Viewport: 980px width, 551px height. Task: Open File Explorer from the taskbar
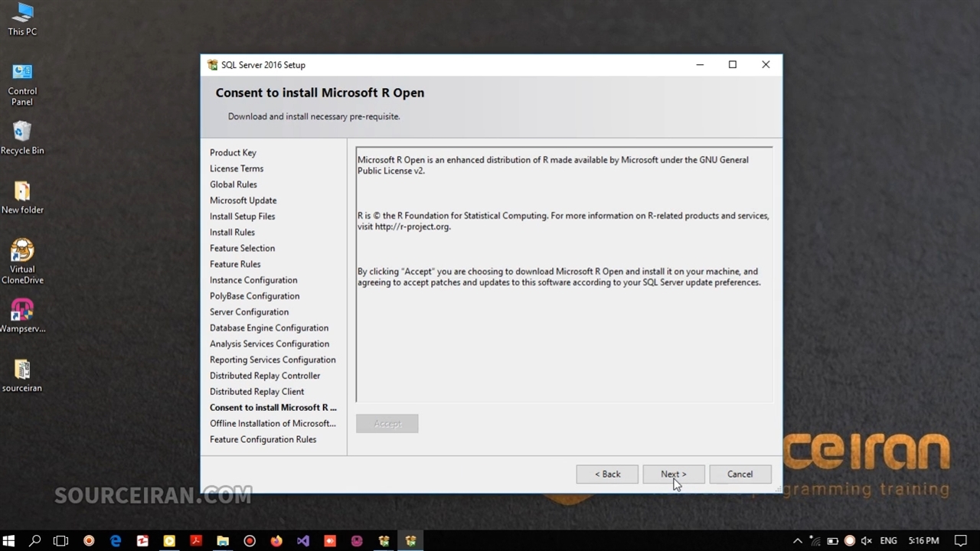click(223, 541)
